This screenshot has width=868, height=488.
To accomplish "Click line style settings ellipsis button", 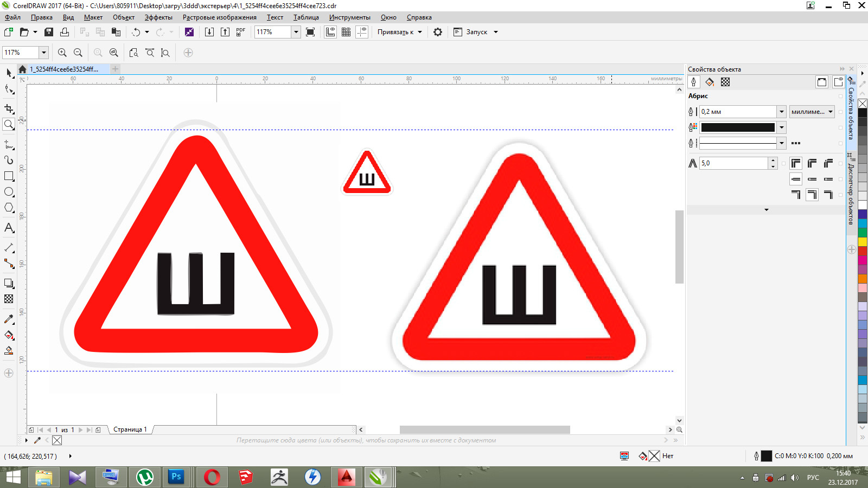I will tap(796, 143).
